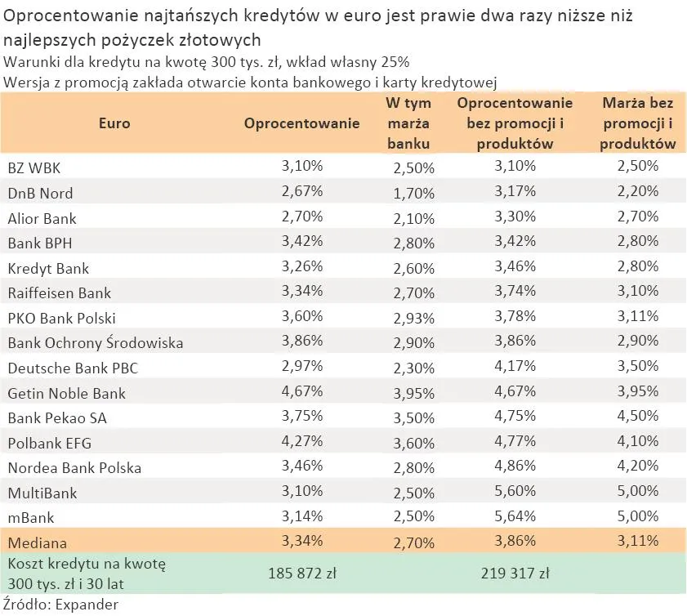Select the Polbank EFG 4,27% cell
The height and width of the screenshot is (616, 687).
click(302, 442)
